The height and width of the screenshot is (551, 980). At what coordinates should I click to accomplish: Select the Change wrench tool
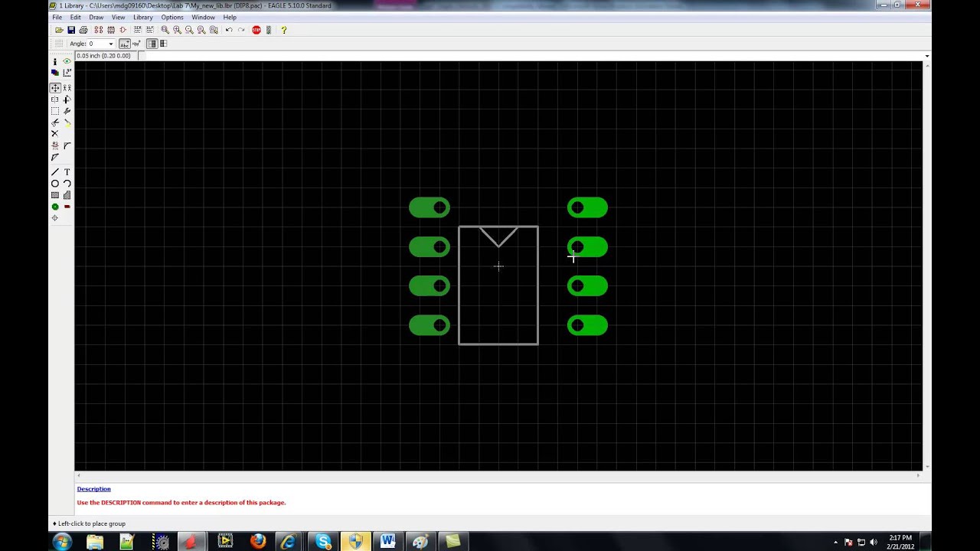(67, 111)
